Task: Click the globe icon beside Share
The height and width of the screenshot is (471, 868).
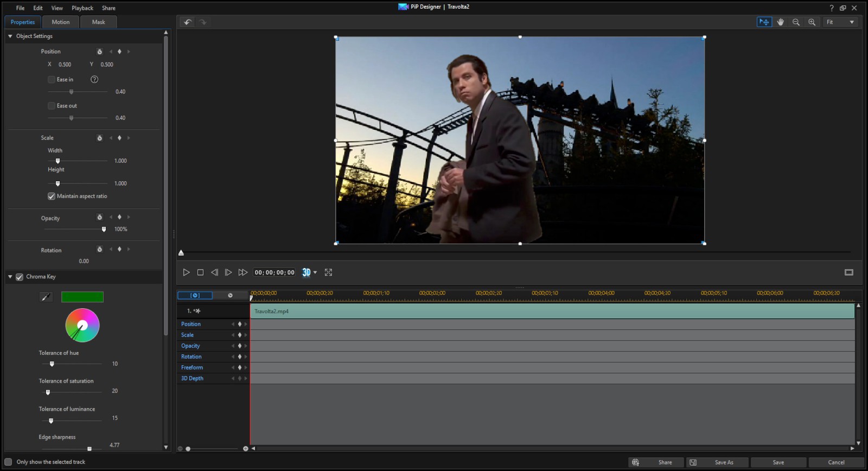Action: (635, 462)
